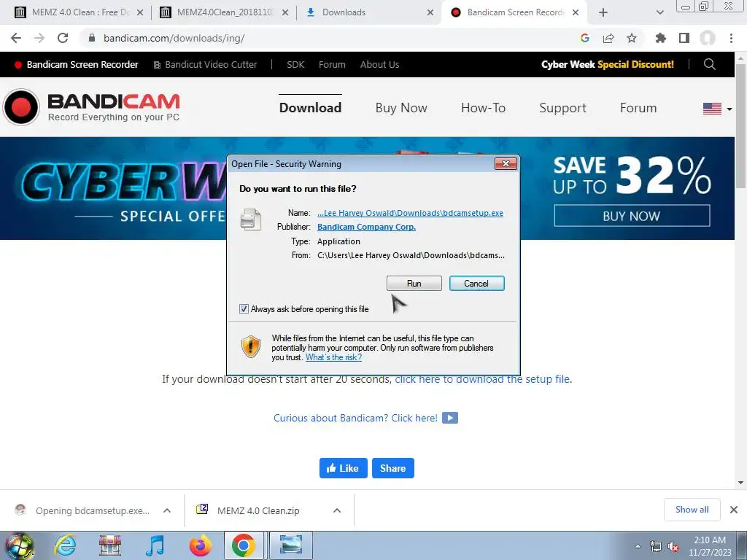Viewport: 747px width, 560px height.
Task: Open the music note taskbar app
Action: (x=155, y=545)
